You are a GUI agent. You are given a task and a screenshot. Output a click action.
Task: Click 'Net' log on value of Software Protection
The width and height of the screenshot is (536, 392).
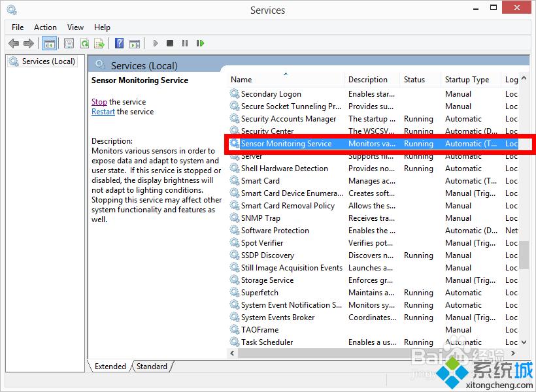pos(511,231)
